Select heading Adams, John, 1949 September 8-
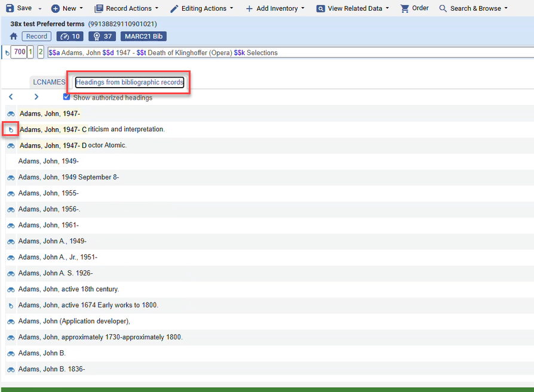The height and width of the screenshot is (392, 534). [x=69, y=177]
